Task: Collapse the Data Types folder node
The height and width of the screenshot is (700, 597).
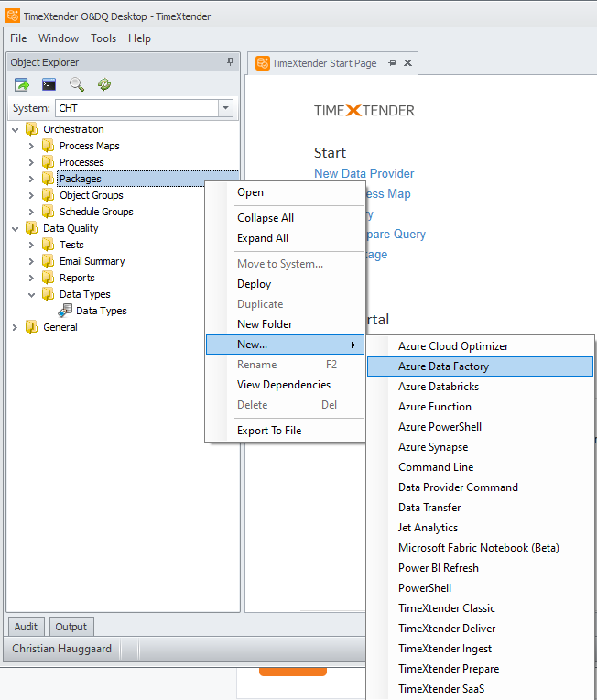Action: click(31, 295)
